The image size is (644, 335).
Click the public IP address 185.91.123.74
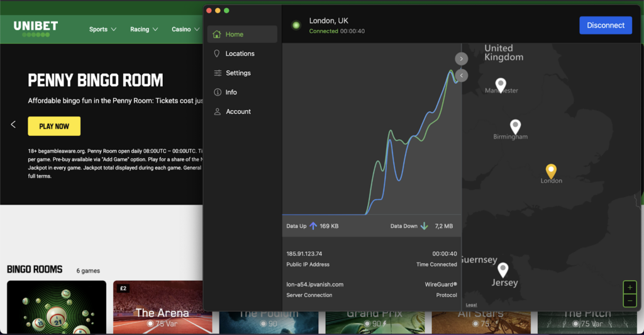pos(304,254)
